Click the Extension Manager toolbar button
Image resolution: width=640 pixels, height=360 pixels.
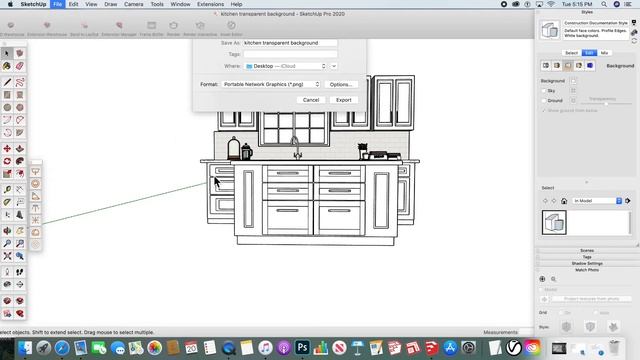pyautogui.click(x=119, y=29)
